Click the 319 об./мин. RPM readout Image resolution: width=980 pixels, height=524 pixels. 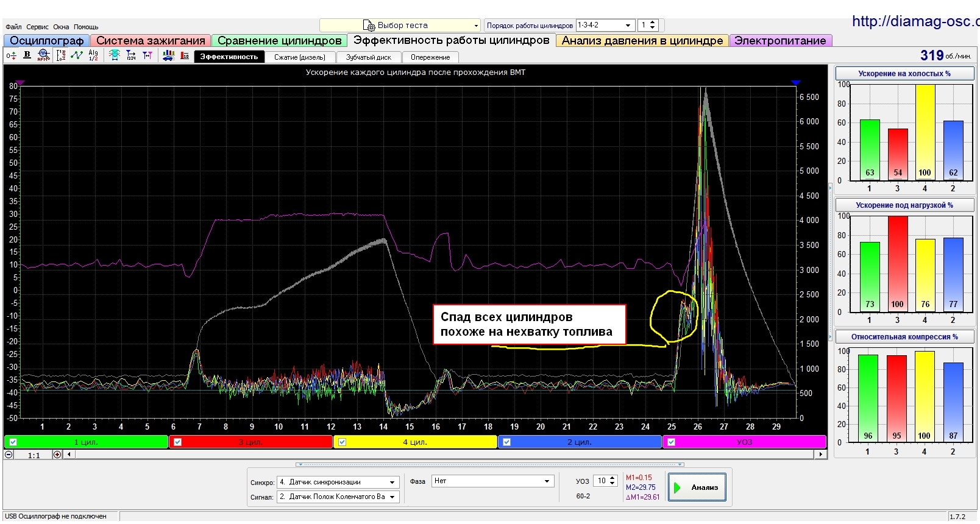tap(945, 55)
